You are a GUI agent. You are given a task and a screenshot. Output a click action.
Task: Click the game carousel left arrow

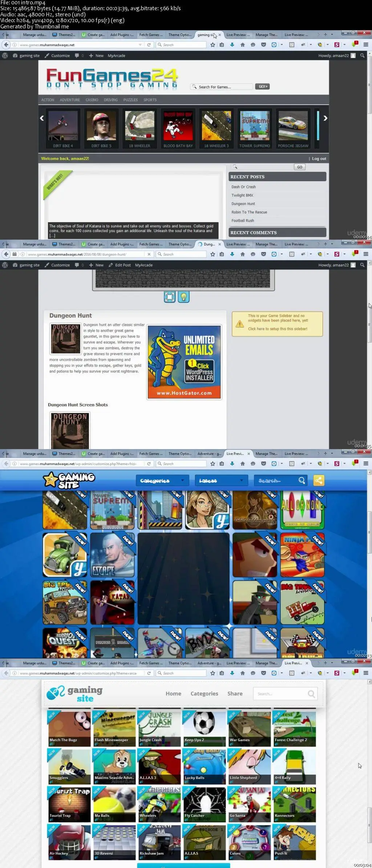click(42, 118)
